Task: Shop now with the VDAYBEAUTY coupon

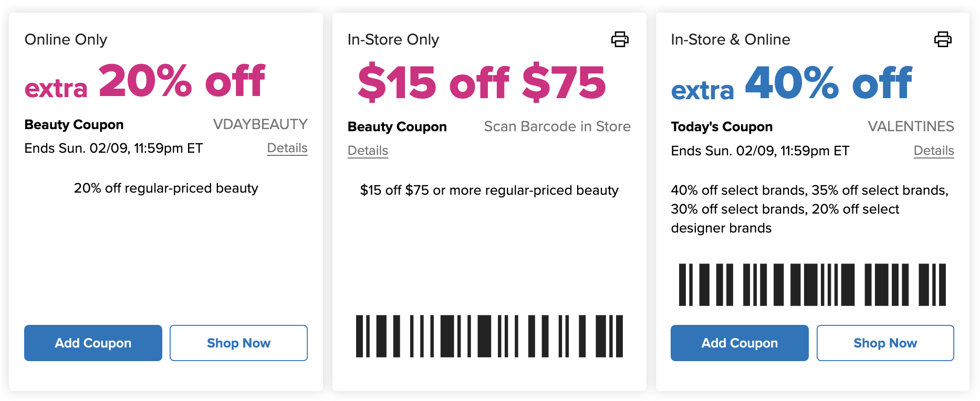Action: (238, 343)
